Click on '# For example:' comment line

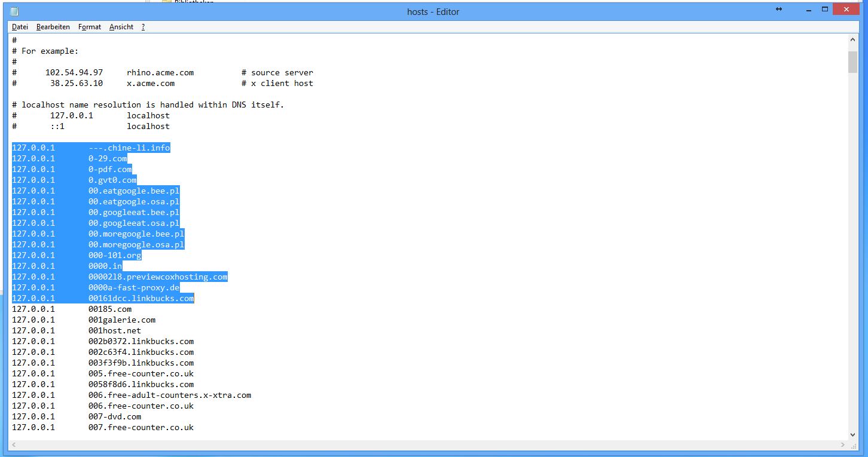[45, 51]
